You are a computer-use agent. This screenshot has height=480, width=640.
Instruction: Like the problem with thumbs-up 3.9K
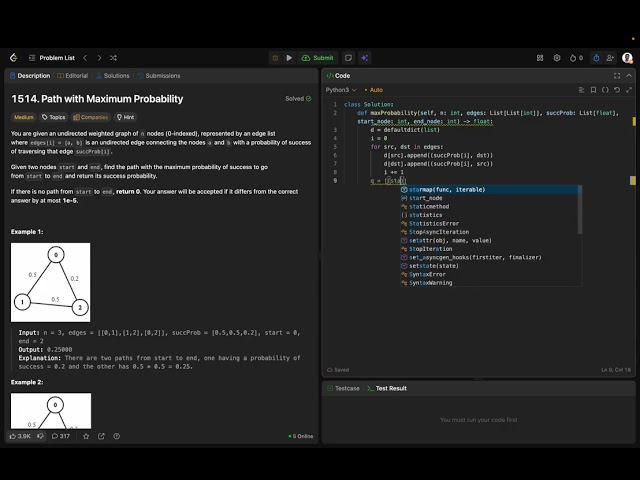[20, 436]
